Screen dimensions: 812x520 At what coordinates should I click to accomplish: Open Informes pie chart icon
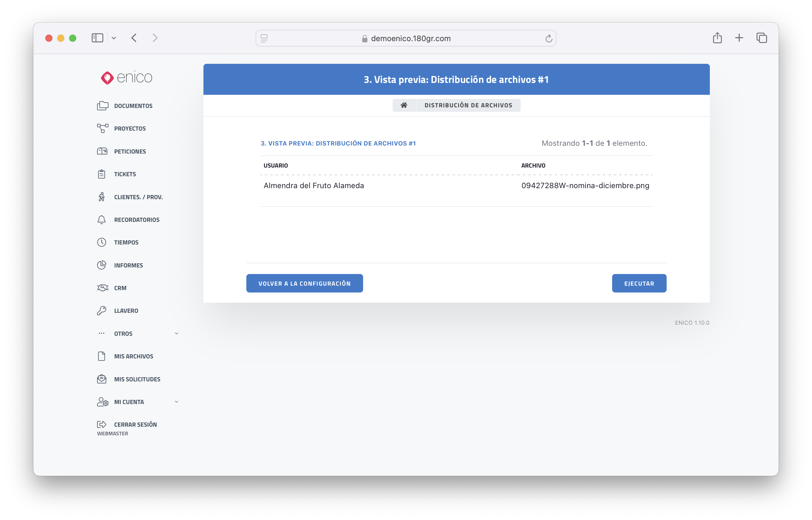[x=102, y=265]
